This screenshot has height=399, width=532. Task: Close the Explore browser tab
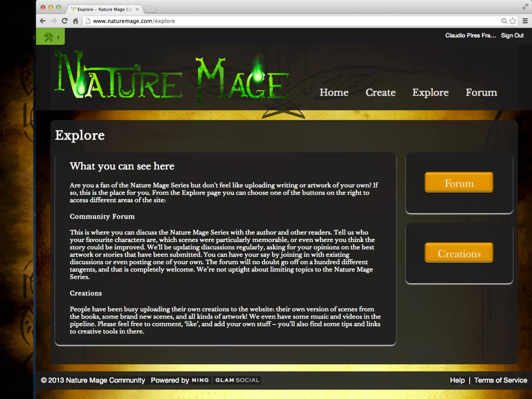click(137, 9)
